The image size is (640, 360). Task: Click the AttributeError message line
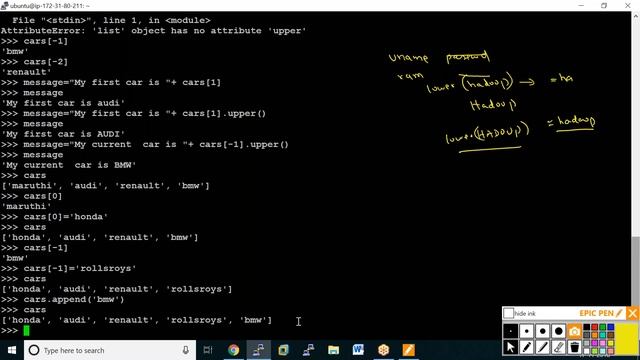coord(153,31)
